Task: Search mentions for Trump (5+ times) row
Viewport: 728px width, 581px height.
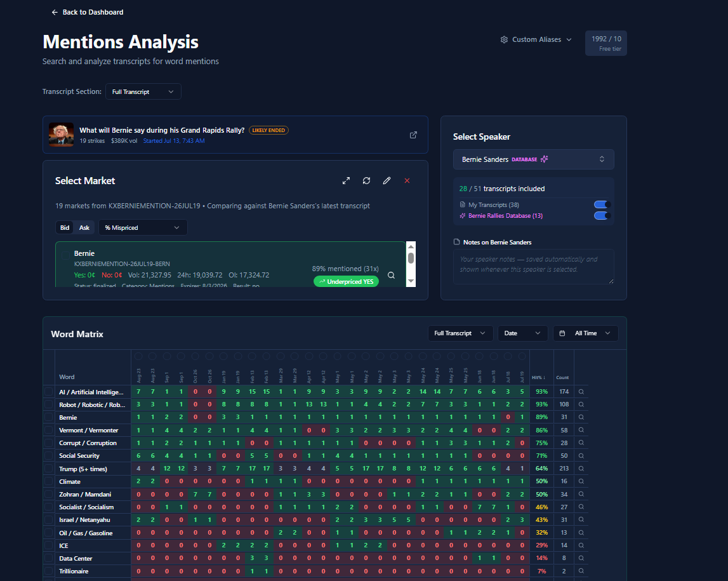Action: pyautogui.click(x=581, y=469)
